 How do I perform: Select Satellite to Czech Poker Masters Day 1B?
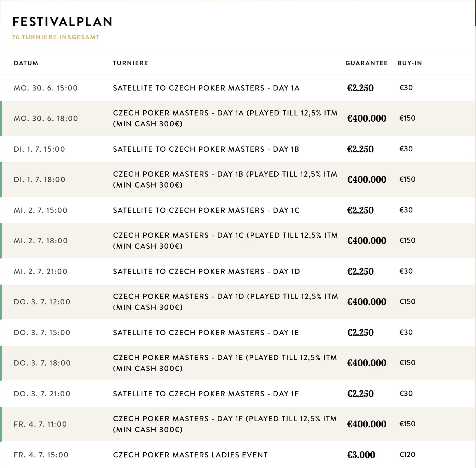[x=206, y=149]
